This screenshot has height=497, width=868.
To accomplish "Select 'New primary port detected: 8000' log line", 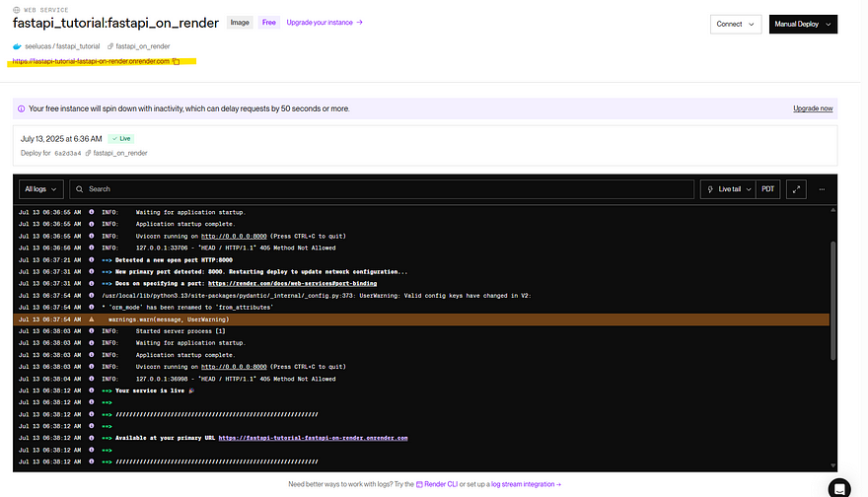I will [x=421, y=272].
